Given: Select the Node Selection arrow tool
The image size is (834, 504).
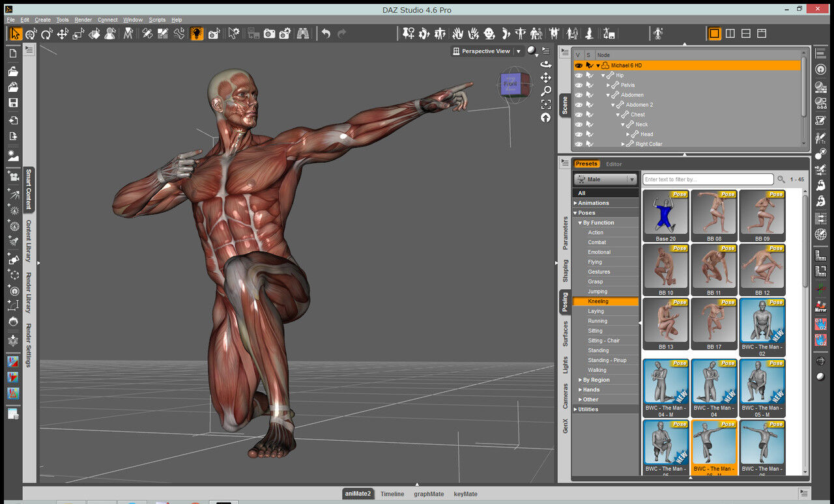Looking at the screenshot, I should [x=16, y=34].
